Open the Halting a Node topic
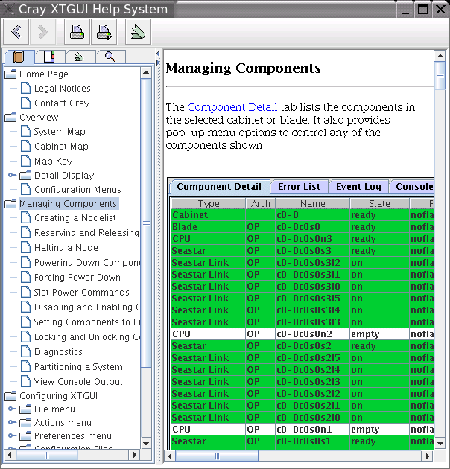This screenshot has height=469, width=450. click(66, 248)
